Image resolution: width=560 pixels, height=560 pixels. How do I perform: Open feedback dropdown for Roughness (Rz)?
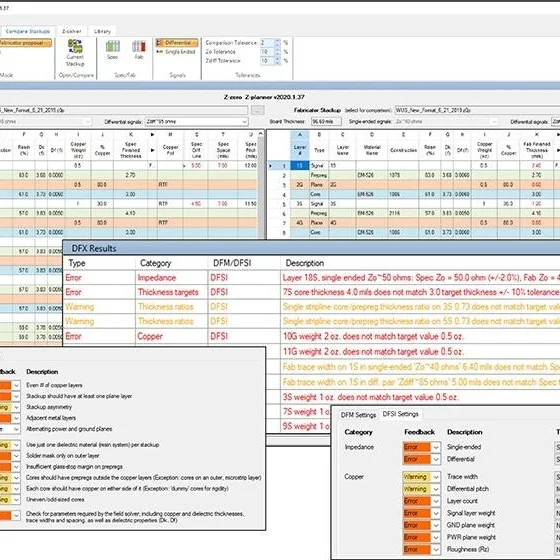coord(436,549)
